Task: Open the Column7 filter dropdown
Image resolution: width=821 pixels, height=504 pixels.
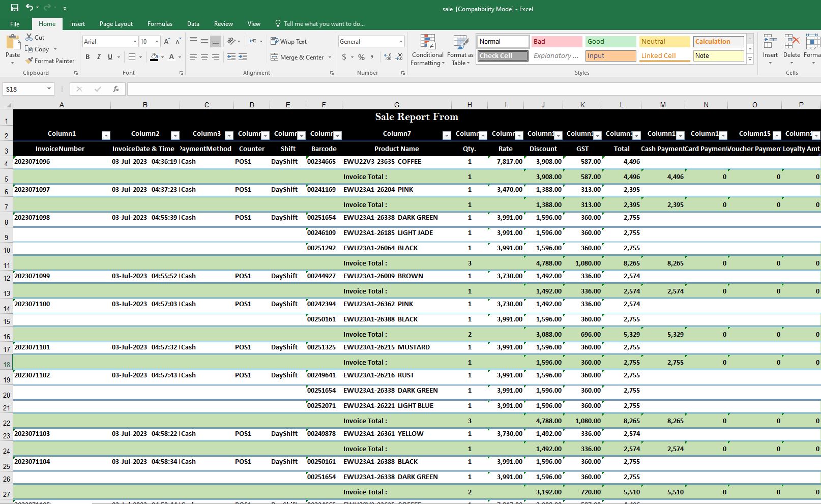Action: (447, 135)
